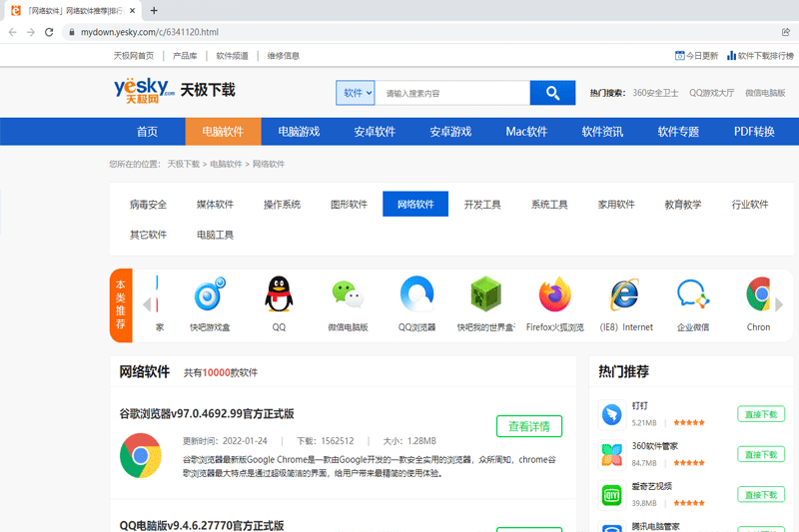Open a new browser tab
The image size is (799, 532).
tap(154, 10)
